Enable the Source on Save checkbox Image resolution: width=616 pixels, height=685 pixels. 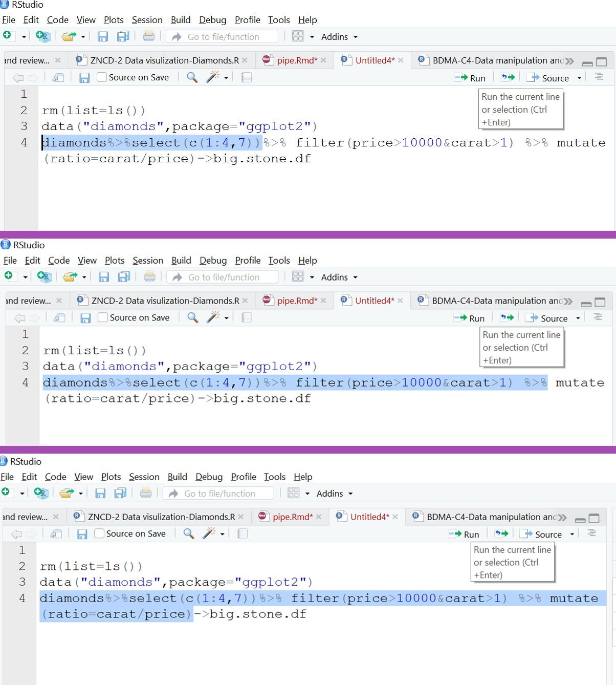pos(101,77)
